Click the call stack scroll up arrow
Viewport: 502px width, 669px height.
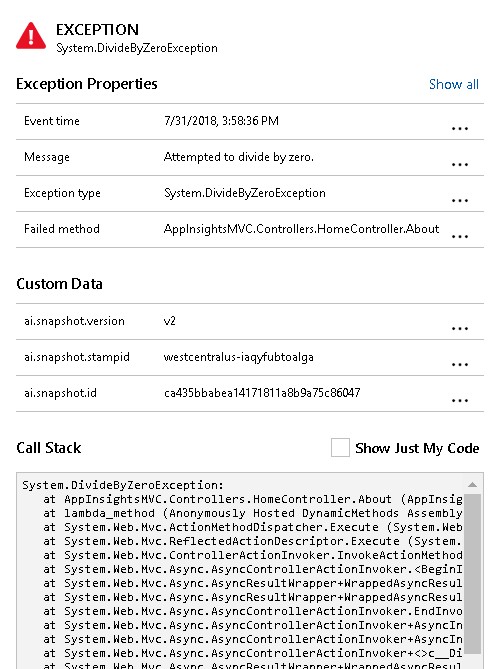tap(472, 484)
